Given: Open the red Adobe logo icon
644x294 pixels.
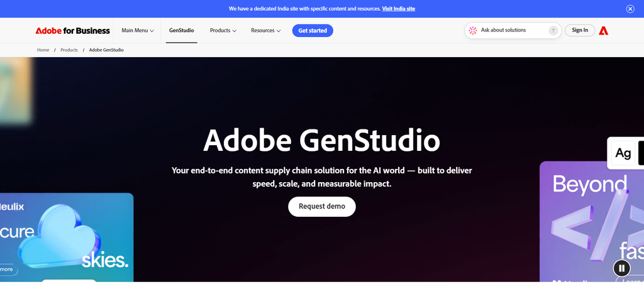Looking at the screenshot, I should (x=603, y=30).
